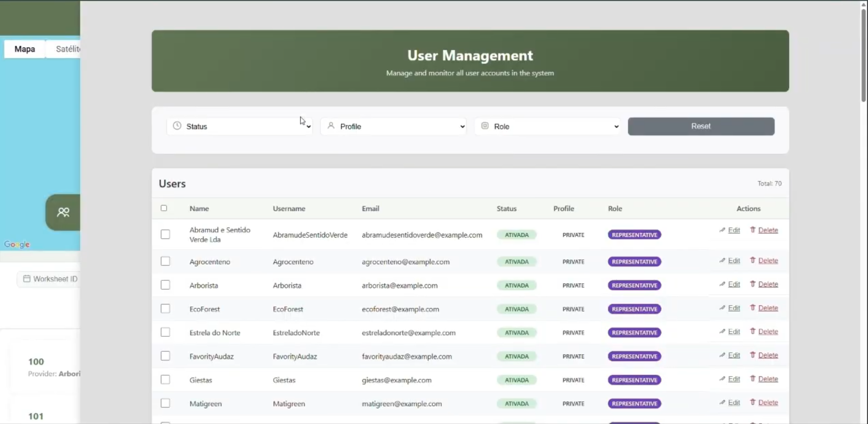Click the users group icon on the map

[x=62, y=212]
